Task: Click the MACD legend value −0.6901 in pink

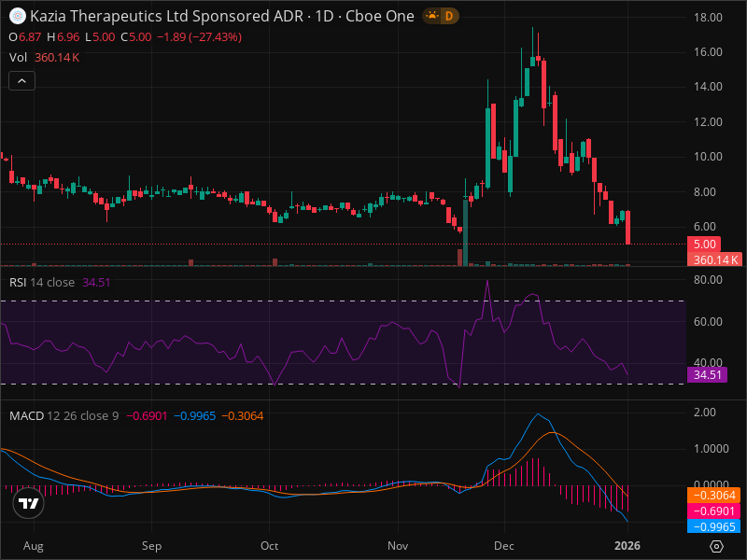Action: click(x=147, y=415)
